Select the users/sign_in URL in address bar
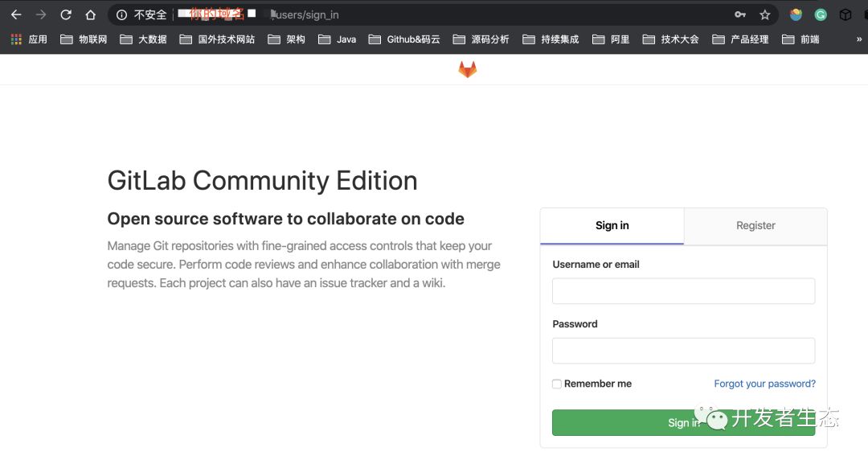The image size is (868, 456). 305,15
